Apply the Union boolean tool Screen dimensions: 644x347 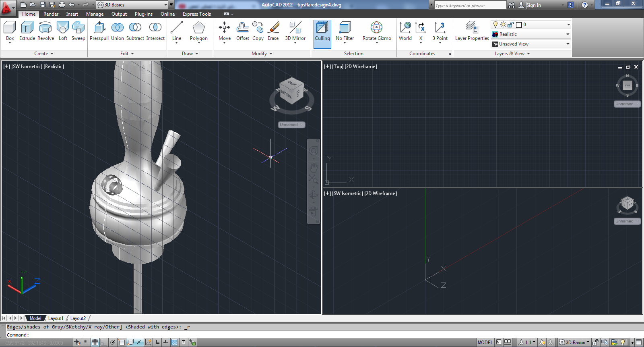tap(117, 31)
